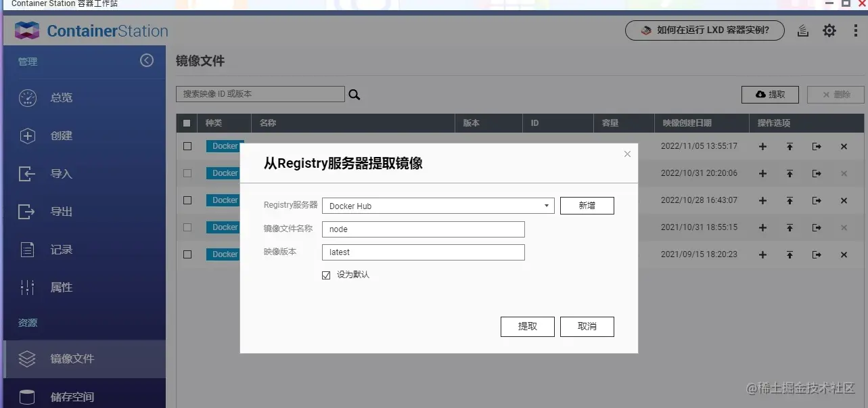Export the 2021/10/31 image
Screen dimensions: 868x408
(817, 227)
